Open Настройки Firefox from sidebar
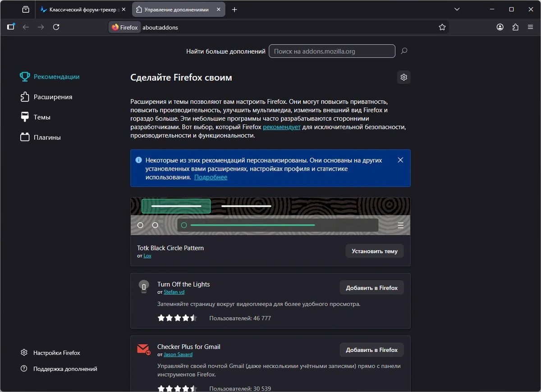This screenshot has width=541, height=392. click(51, 353)
